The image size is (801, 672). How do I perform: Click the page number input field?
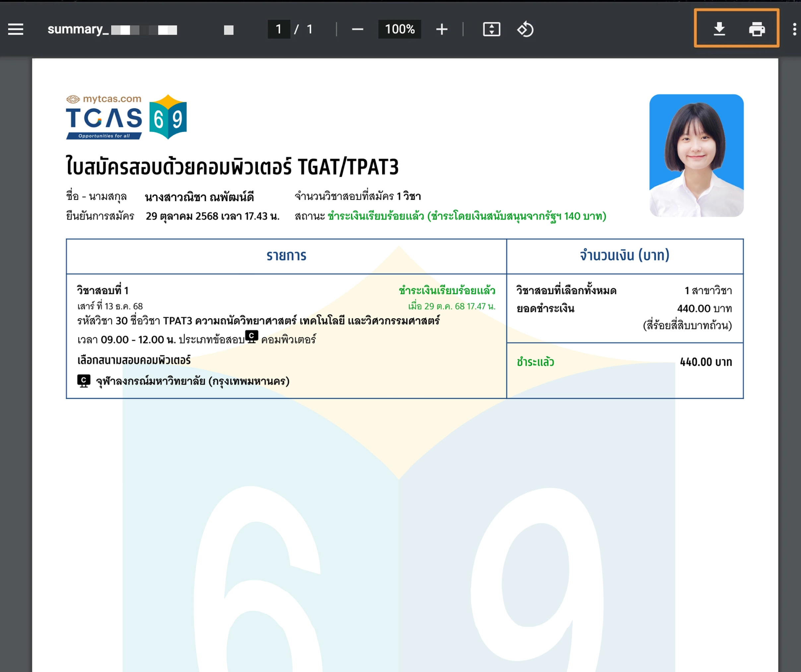pyautogui.click(x=279, y=30)
